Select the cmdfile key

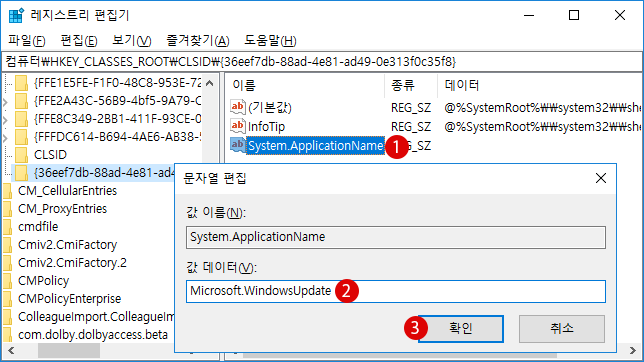click(x=38, y=227)
